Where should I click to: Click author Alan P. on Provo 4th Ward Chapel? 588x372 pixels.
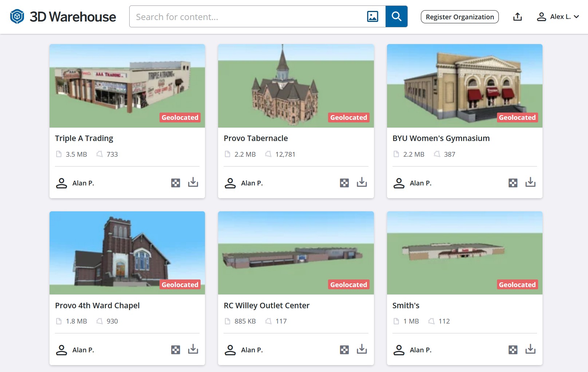(75, 350)
